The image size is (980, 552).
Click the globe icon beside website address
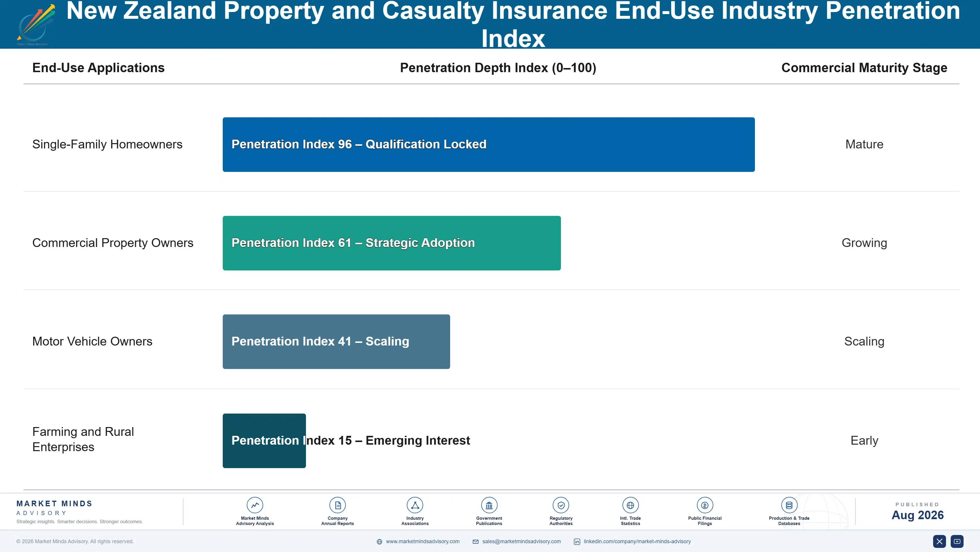click(x=379, y=542)
